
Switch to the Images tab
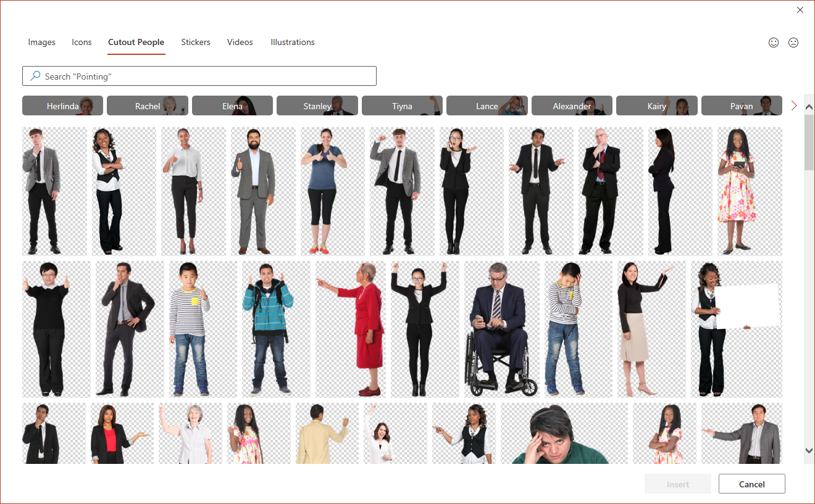[41, 42]
